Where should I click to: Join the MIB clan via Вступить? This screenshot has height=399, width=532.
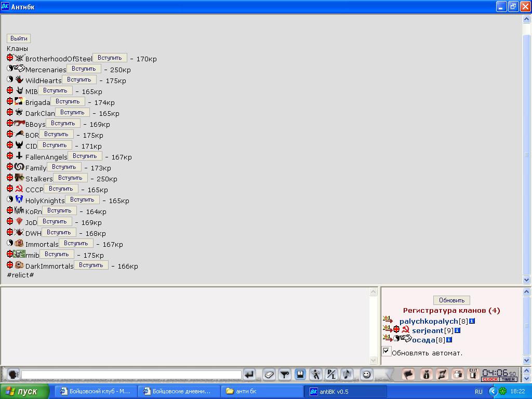click(x=55, y=90)
